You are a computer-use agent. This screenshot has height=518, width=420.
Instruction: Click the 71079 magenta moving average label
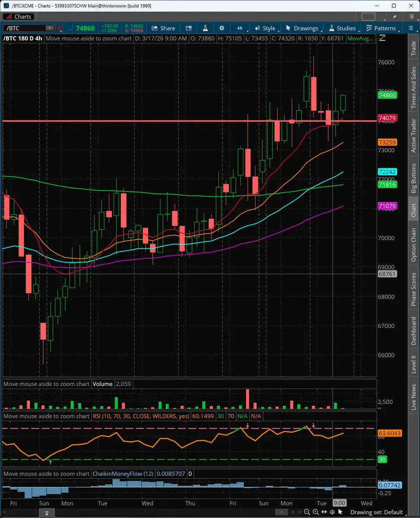coord(387,206)
